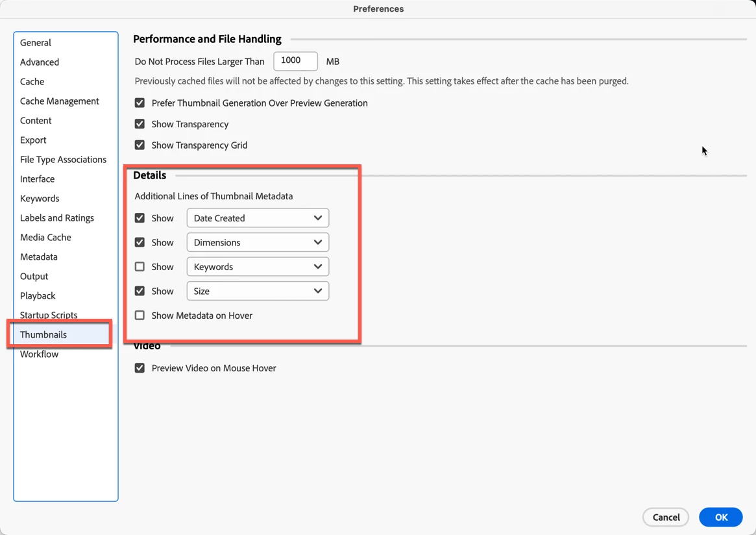Screen dimensions: 756x535
Task: Expand the Size metadata dropdown
Action: click(258, 292)
